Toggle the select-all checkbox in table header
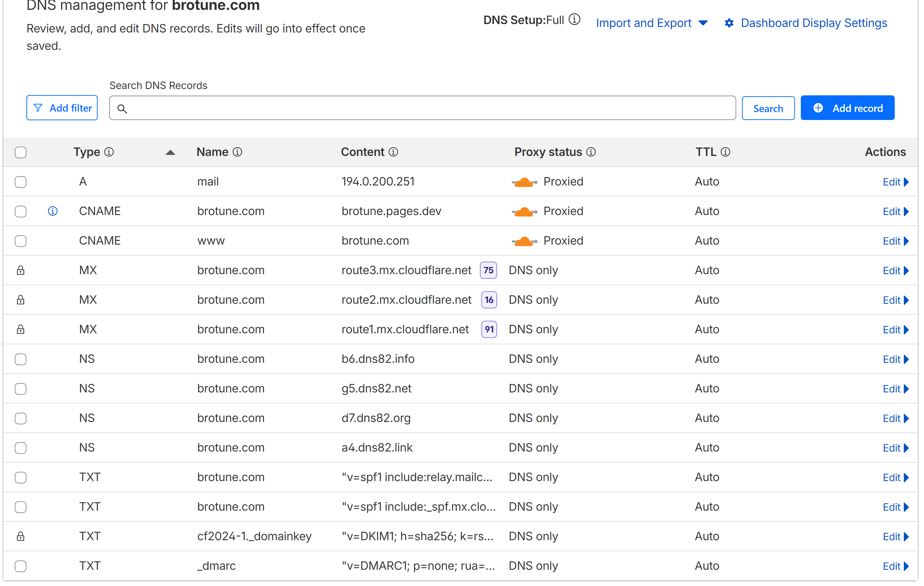Viewport: 924px width, 586px height. click(21, 152)
